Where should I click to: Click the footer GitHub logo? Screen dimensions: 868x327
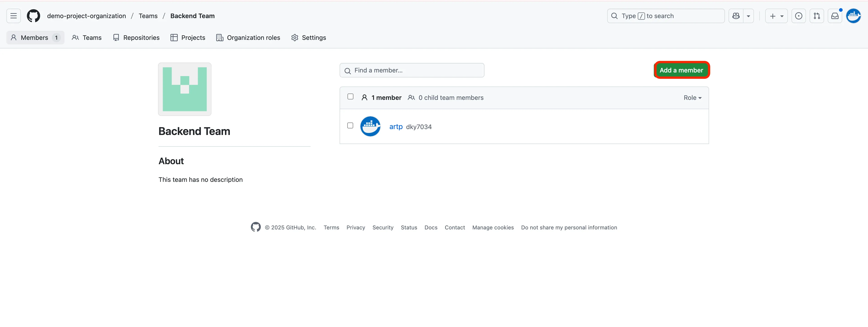point(255,227)
